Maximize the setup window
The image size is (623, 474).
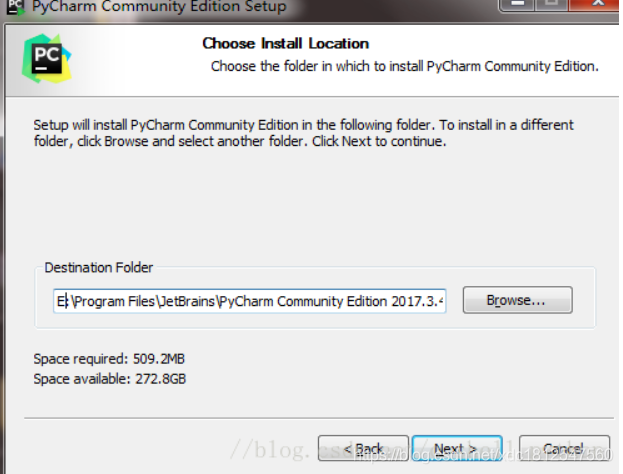click(551, 4)
